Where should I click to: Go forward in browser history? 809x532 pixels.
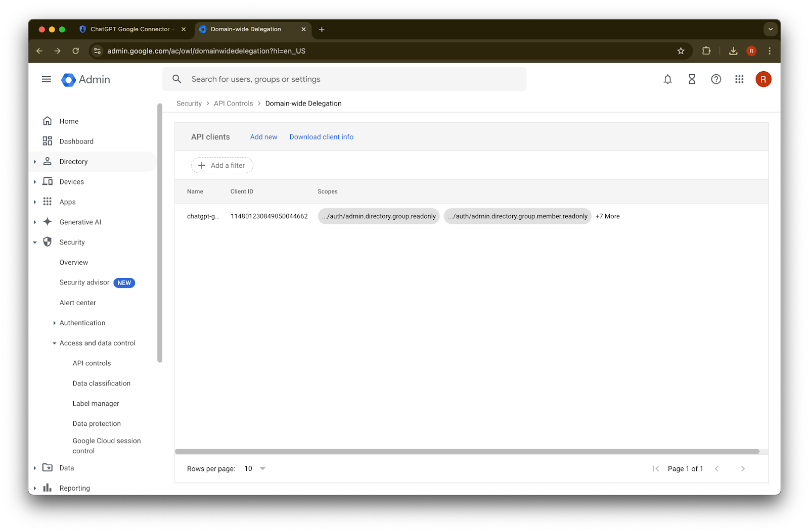point(58,51)
